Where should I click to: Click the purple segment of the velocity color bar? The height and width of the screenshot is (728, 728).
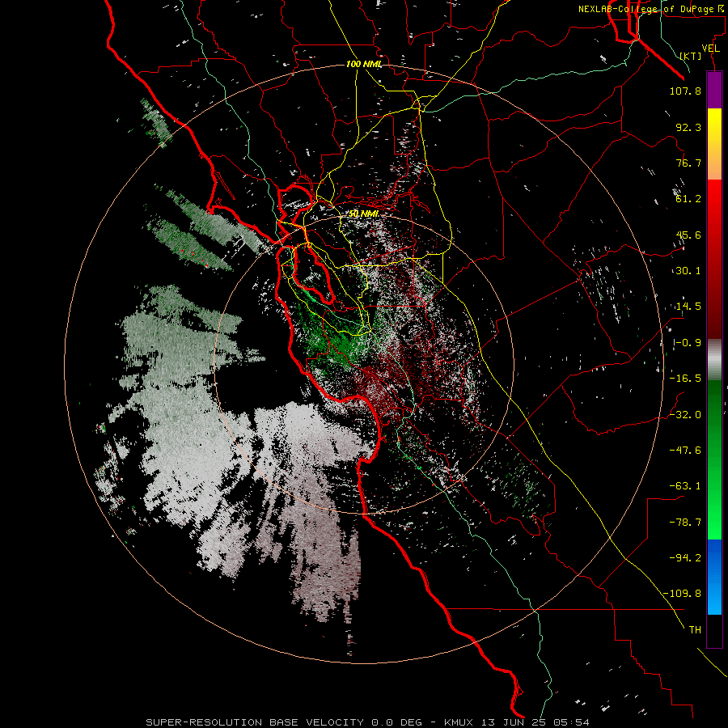point(714,91)
